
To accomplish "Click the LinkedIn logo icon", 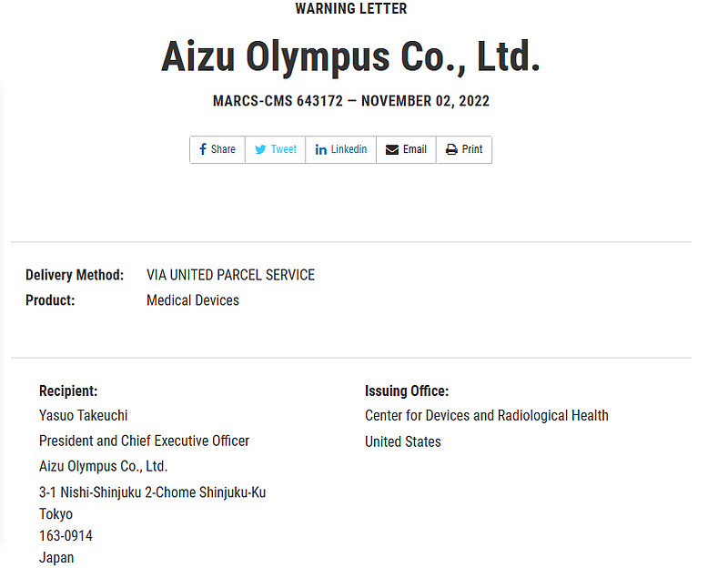I will pos(321,149).
